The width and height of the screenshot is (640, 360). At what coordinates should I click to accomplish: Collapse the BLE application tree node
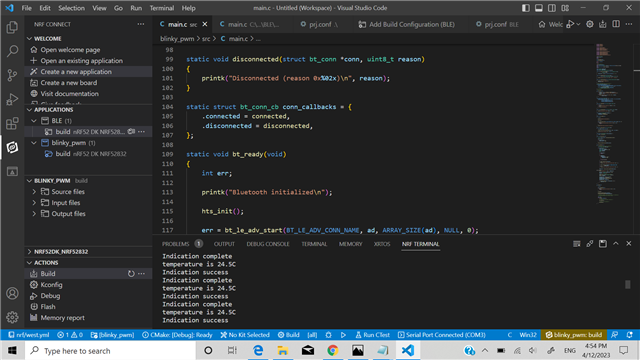point(34,121)
